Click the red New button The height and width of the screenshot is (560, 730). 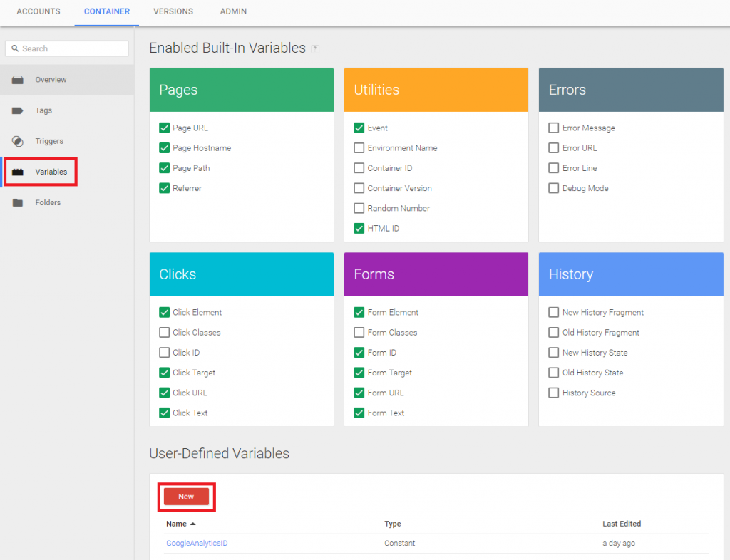[x=186, y=497]
